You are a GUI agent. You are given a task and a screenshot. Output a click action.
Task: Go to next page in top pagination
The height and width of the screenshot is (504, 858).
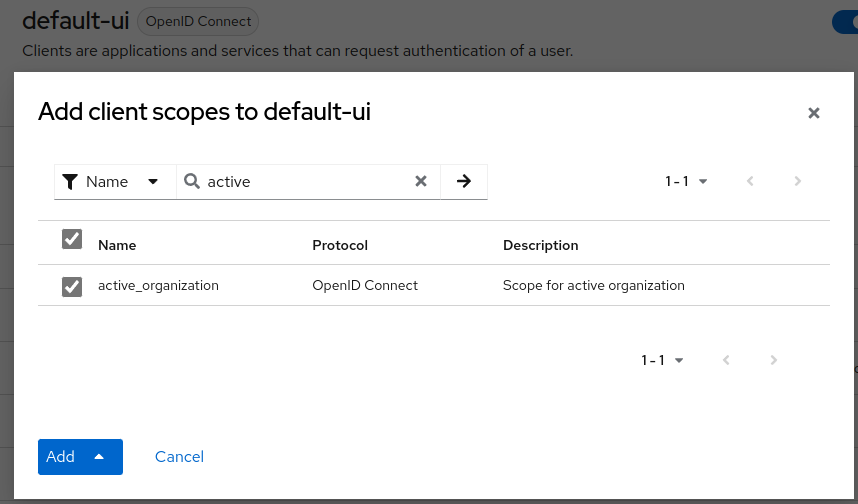coord(797,181)
